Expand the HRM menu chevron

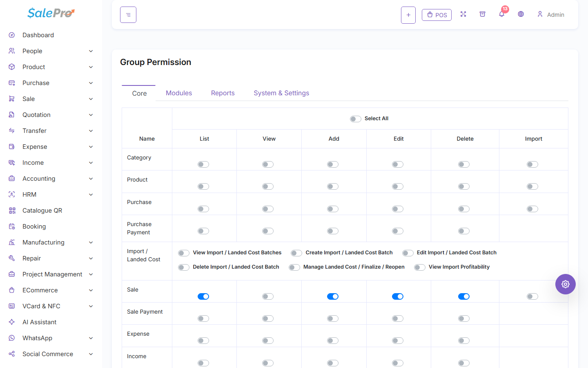(91, 195)
